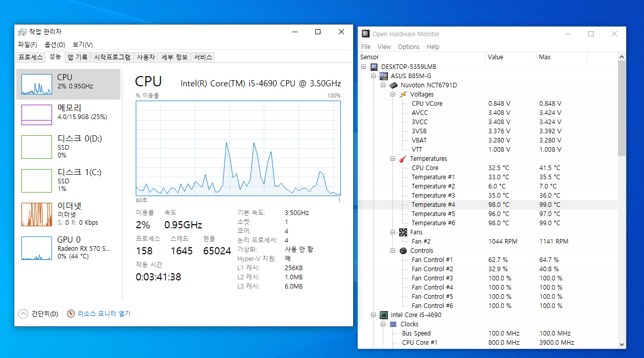Viewport: 644px width, 358px height.
Task: Switch to the 성능 tab
Action: (x=55, y=57)
